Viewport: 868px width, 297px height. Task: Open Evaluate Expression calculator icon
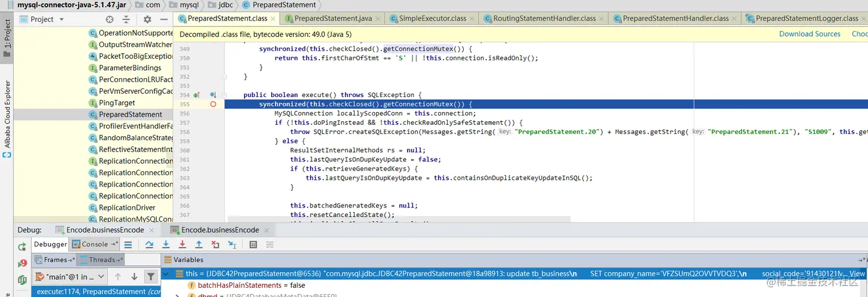point(253,244)
